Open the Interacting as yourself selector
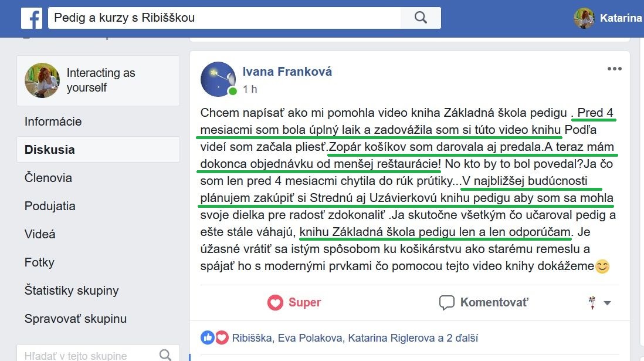 (98, 80)
